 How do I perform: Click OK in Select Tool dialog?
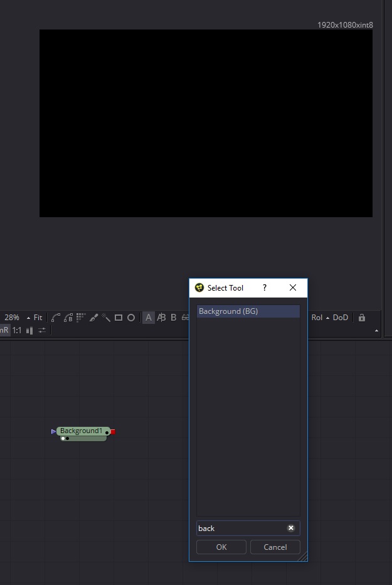[x=221, y=547]
